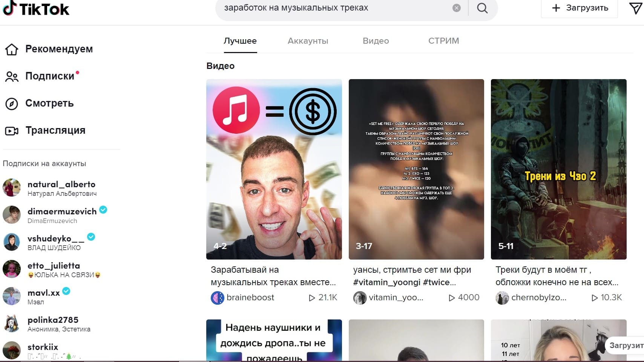Switch to the Видео tab
The height and width of the screenshot is (362, 644).
click(x=376, y=41)
